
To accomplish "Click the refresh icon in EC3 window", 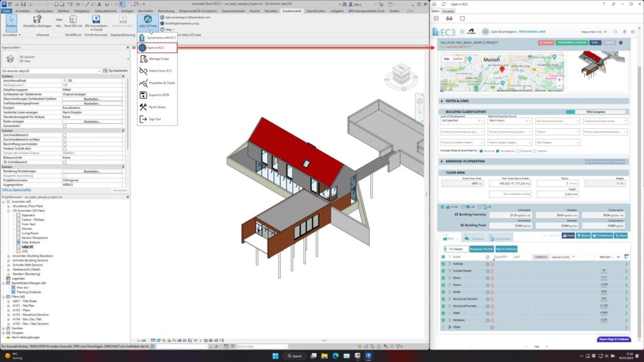I will [x=443, y=4].
